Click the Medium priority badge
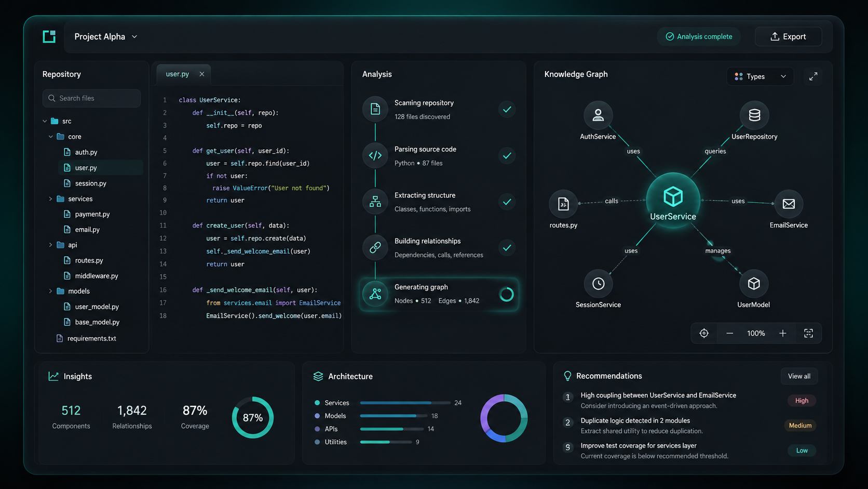This screenshot has height=489, width=868. pyautogui.click(x=800, y=426)
